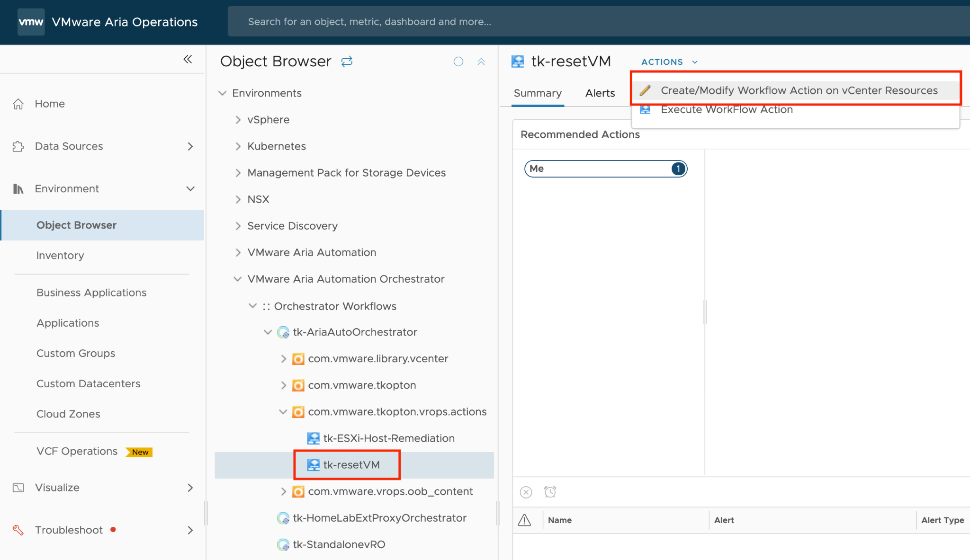970x560 pixels.
Task: Sort alerts by Alert column header
Action: 724,520
